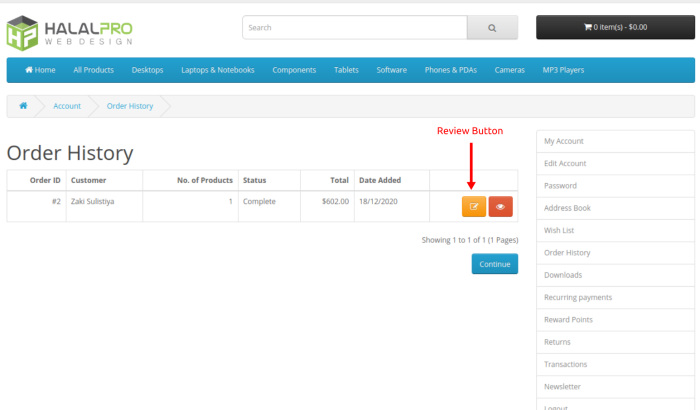Open the shopping cart 0 item(s) button
700x410 pixels.
(x=615, y=27)
